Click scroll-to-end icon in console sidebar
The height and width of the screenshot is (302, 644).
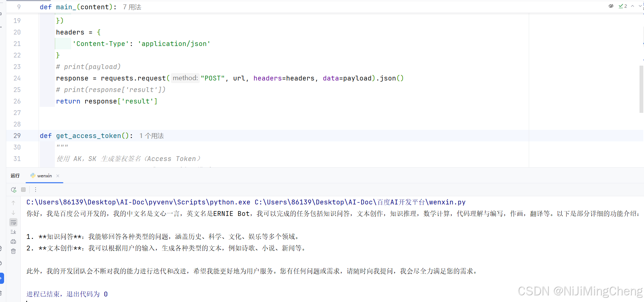pyautogui.click(x=13, y=232)
